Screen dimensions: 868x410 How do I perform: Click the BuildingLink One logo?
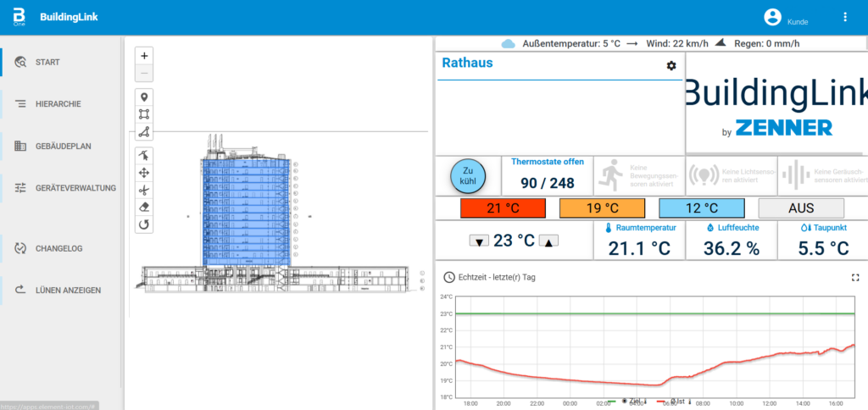click(20, 17)
